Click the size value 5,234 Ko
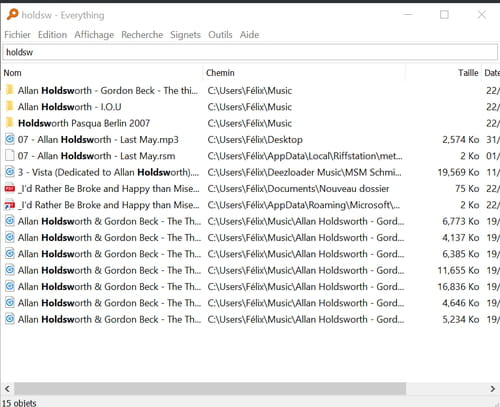The width and height of the screenshot is (500, 407). pos(461,319)
